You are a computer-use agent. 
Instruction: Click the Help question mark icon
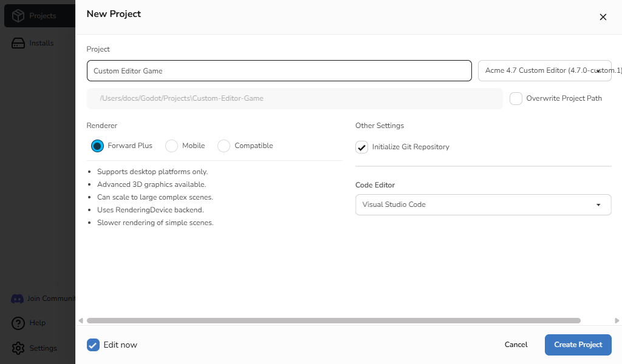(x=18, y=323)
